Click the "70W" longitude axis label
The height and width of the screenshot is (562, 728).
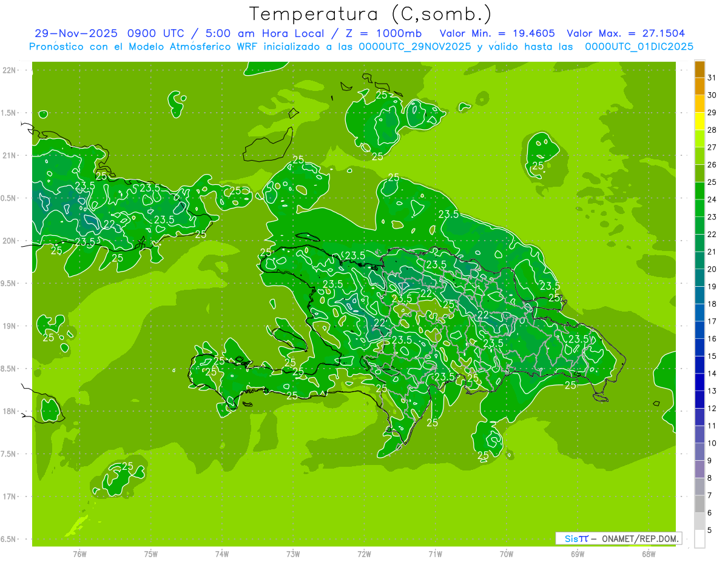[x=507, y=554]
